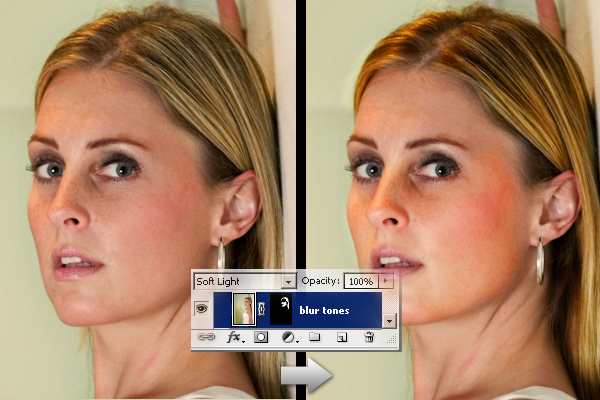Click the Opacity 100% input field

click(x=361, y=281)
